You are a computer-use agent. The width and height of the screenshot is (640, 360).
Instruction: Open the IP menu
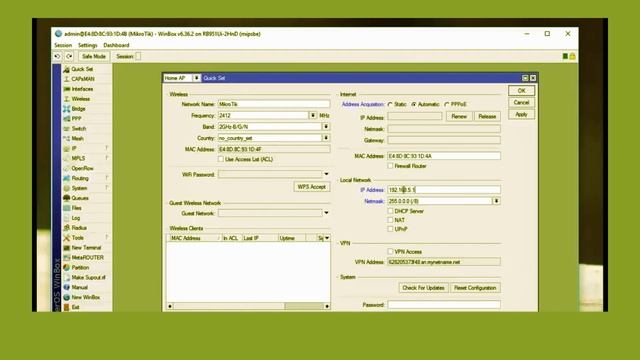tap(74, 148)
